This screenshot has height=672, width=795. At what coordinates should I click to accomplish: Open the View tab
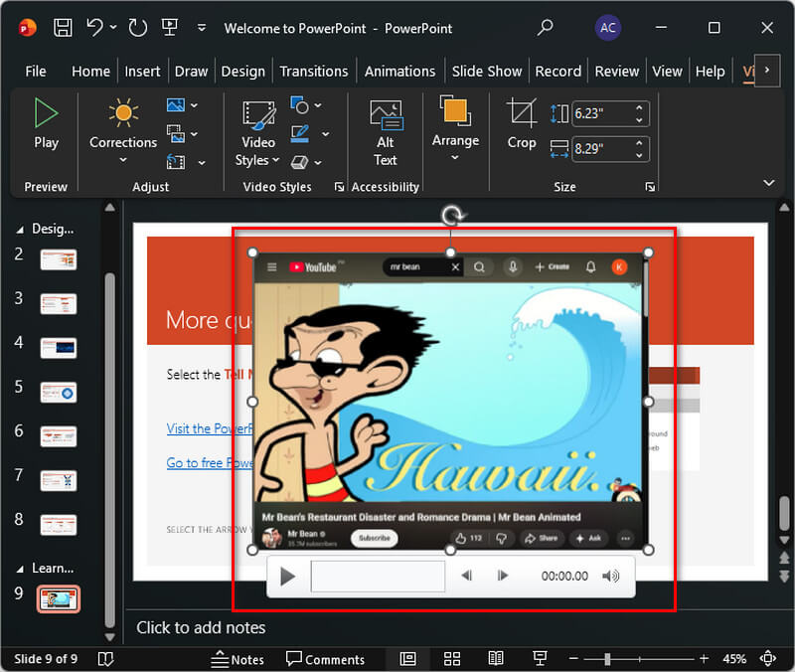coord(667,71)
